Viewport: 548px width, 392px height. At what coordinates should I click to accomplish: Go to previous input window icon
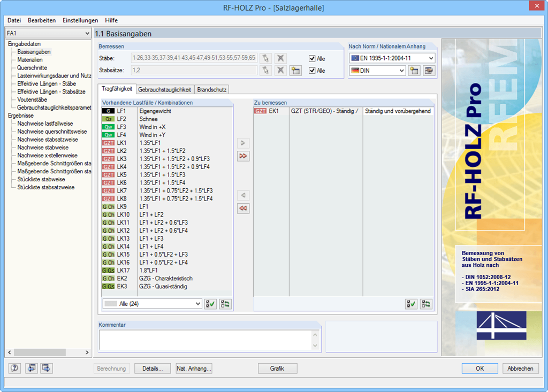point(32,368)
